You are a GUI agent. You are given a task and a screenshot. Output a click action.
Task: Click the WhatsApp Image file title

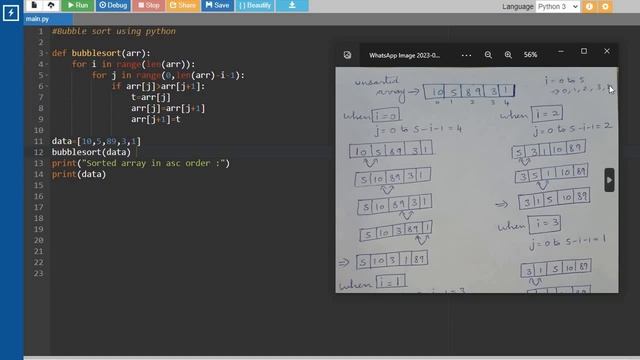pos(404,56)
